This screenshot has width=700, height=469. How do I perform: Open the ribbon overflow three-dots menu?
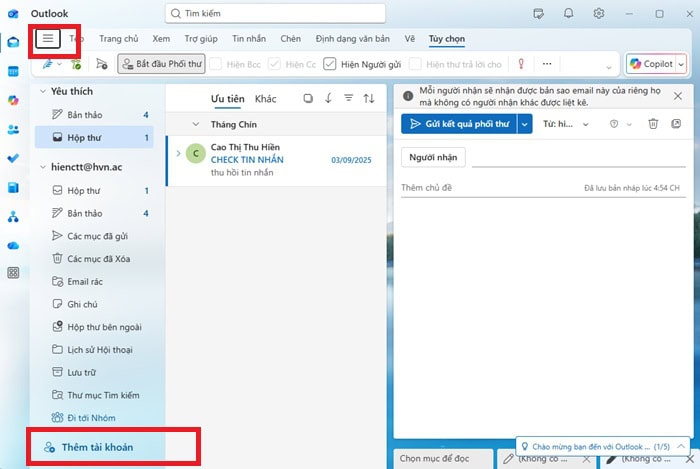pos(547,64)
